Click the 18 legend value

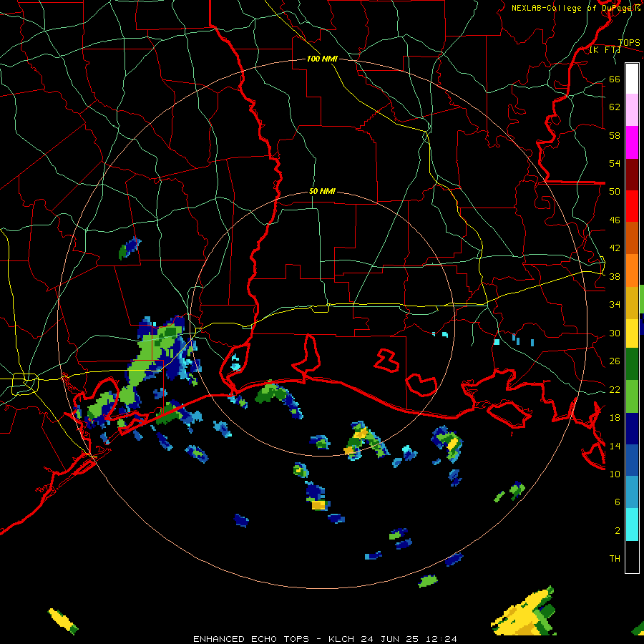[x=615, y=418]
